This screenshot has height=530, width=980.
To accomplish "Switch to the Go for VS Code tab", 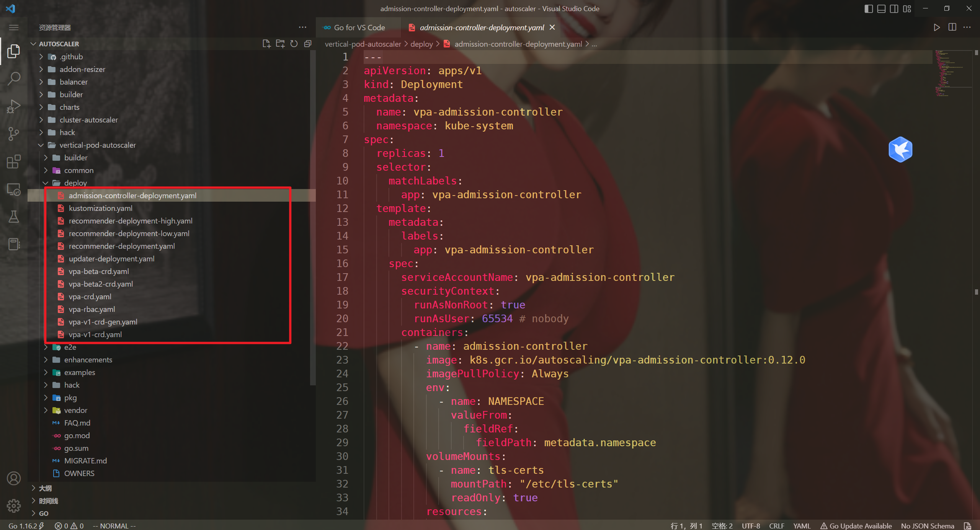I will coord(359,28).
